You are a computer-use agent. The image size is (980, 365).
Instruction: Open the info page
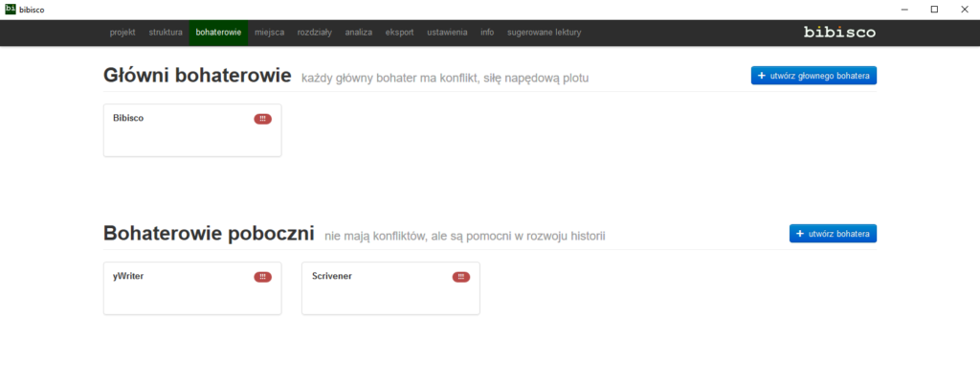[487, 33]
